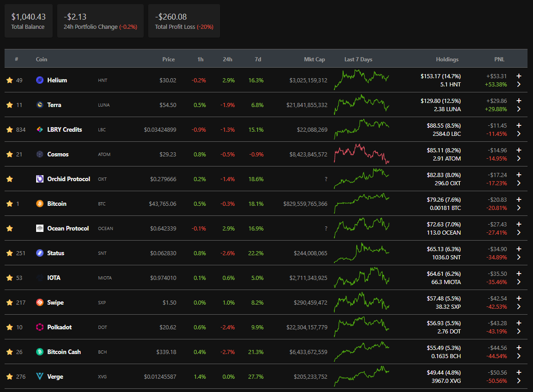Screen dimensions: 533x392
Task: Add a transaction with IOTA plus icon
Action: [x=519, y=274]
